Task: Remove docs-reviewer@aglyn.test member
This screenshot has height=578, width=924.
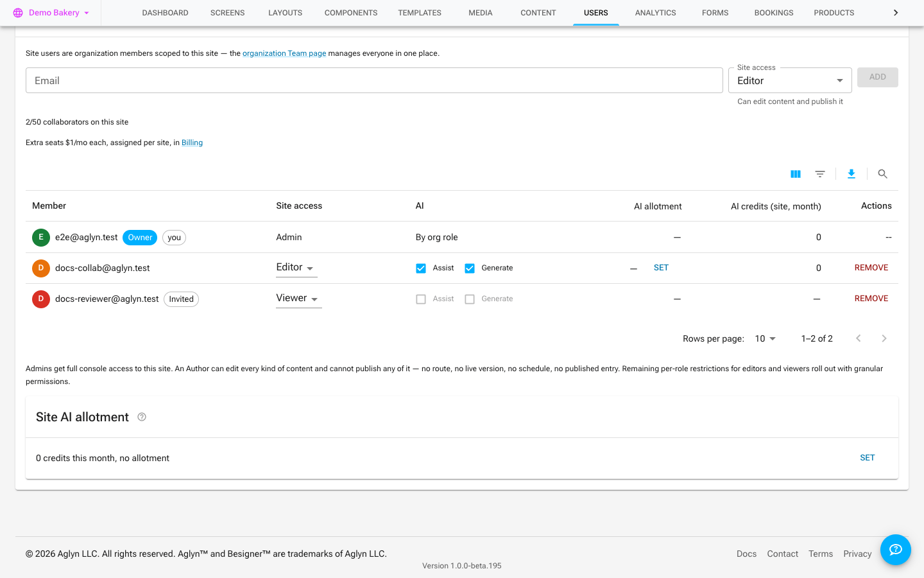Action: pyautogui.click(x=871, y=299)
